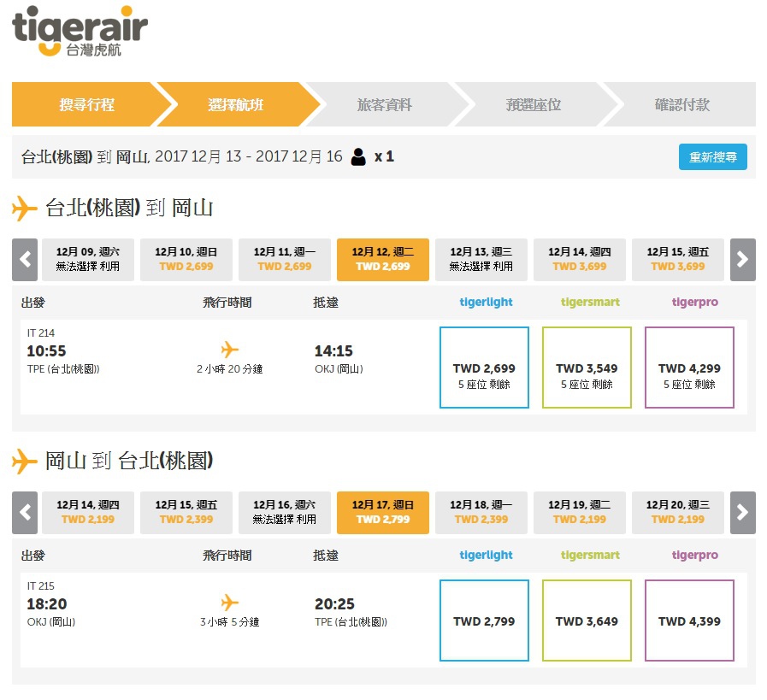Image resolution: width=767 pixels, height=700 pixels.
Task: Select return date 12月 17 週日
Action: [x=383, y=512]
